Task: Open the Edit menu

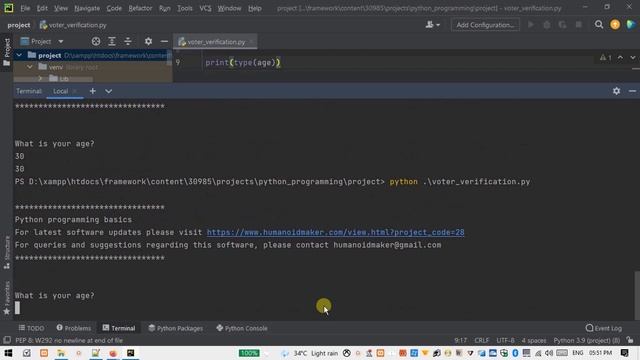Action: click(x=42, y=8)
